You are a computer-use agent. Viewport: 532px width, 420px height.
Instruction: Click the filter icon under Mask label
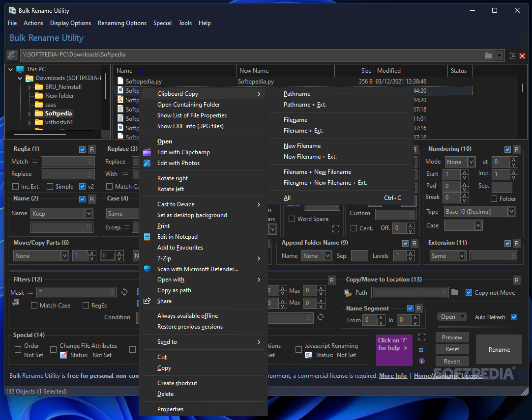[15, 303]
